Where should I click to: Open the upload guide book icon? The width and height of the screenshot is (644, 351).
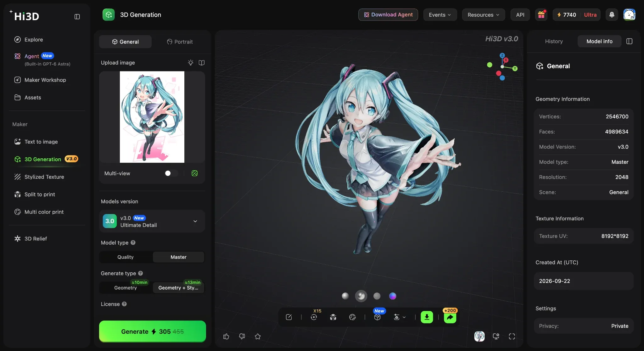click(202, 63)
